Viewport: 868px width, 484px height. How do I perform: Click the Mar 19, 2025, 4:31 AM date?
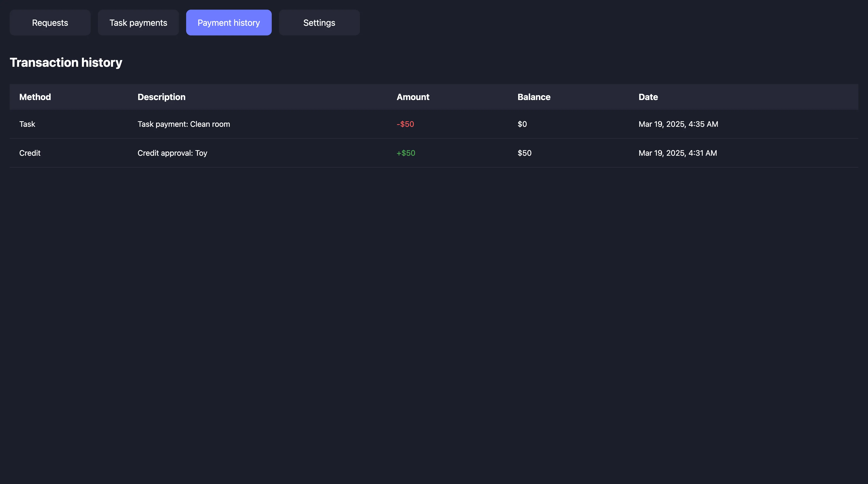coord(678,153)
